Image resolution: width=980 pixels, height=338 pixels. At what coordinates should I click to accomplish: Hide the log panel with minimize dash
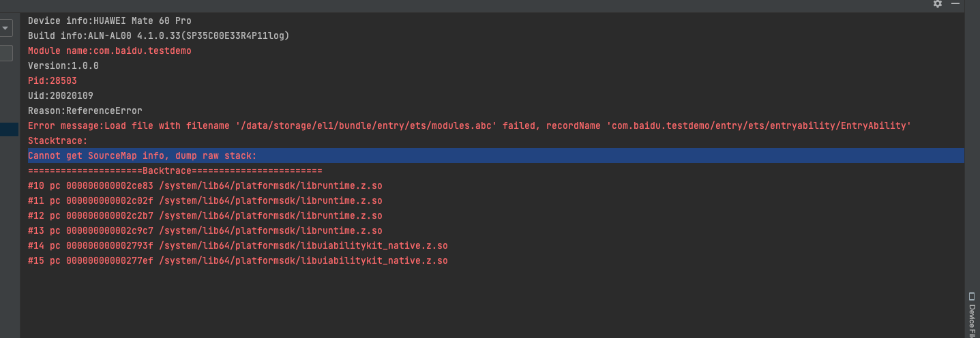click(955, 3)
